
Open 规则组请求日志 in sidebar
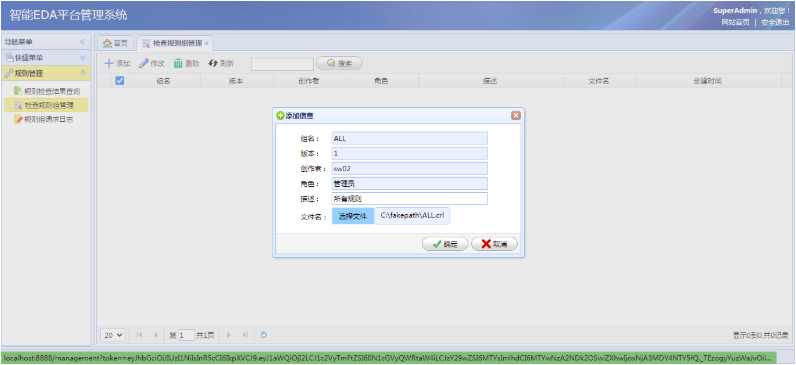[x=44, y=119]
